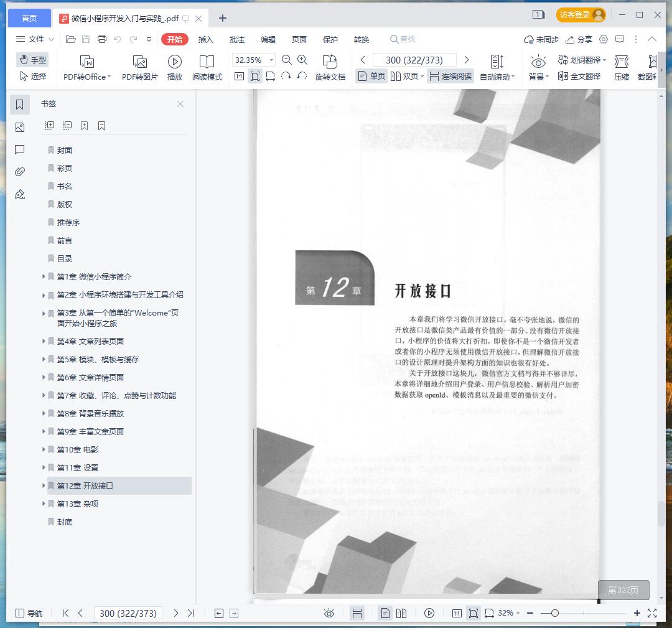Switch to 首页 home tab
This screenshot has height=628, width=672.
29,18
